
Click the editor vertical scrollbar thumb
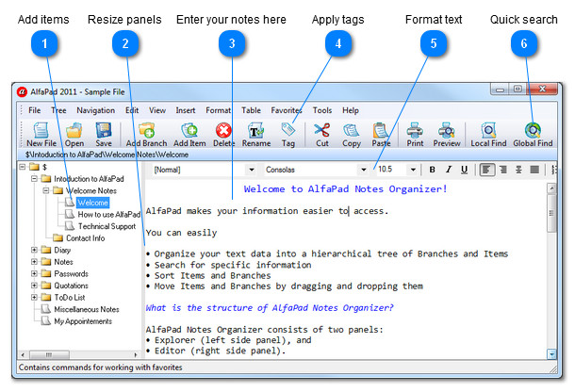(551, 213)
